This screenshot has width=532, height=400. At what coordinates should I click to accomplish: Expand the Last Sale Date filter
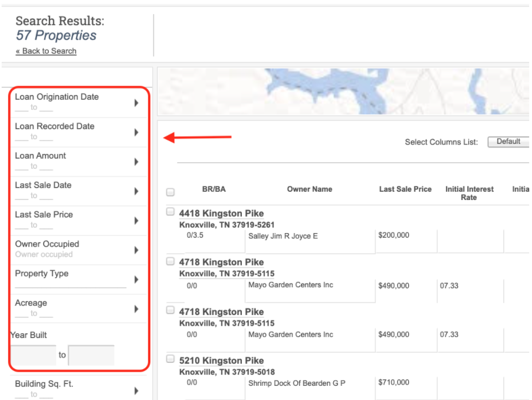(x=136, y=191)
